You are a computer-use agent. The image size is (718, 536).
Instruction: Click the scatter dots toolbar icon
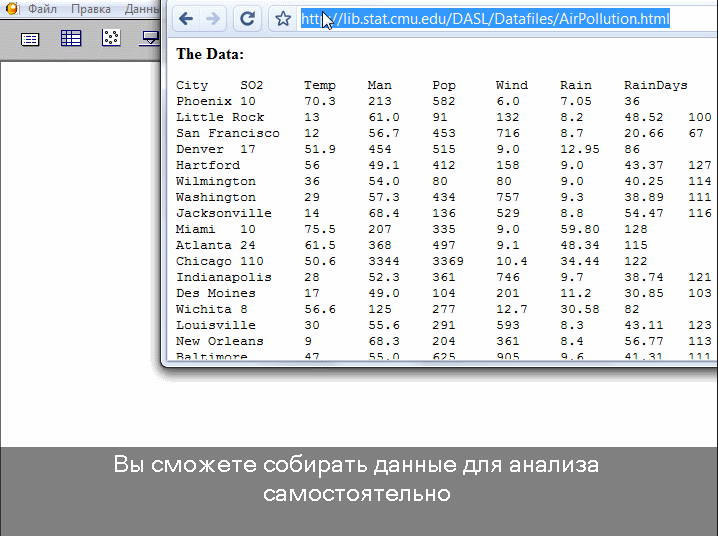click(111, 38)
